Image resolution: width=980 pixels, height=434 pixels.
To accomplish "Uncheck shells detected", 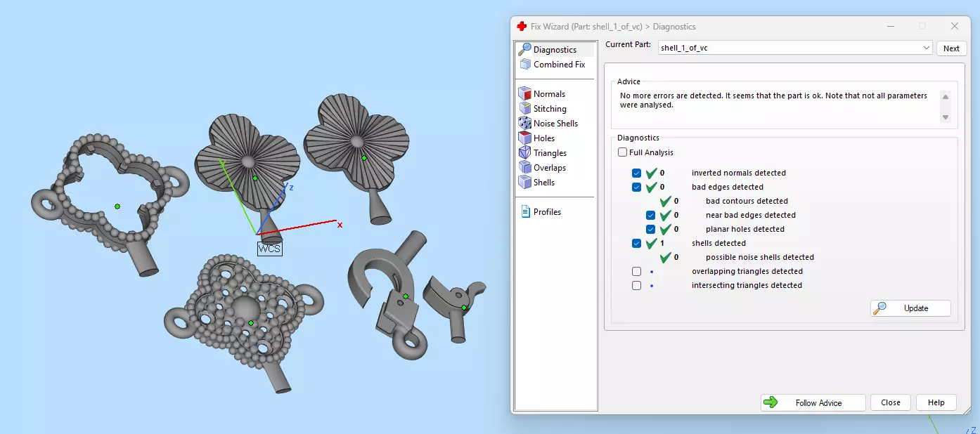I will click(636, 243).
